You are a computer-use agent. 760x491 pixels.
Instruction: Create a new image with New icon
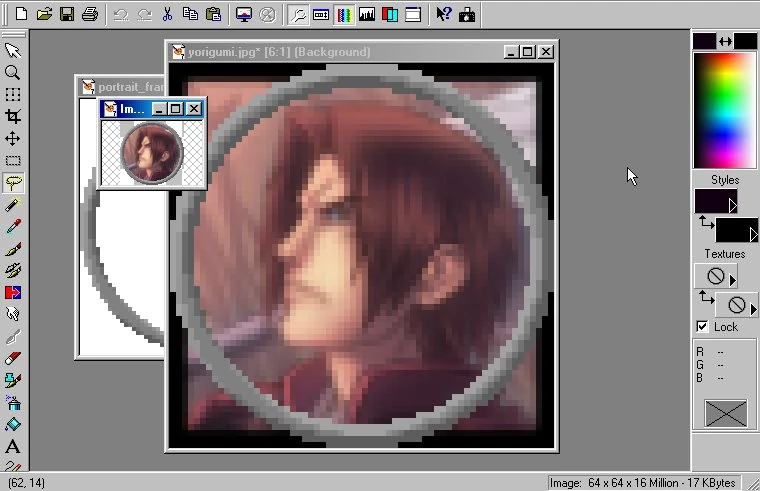[x=21, y=14]
